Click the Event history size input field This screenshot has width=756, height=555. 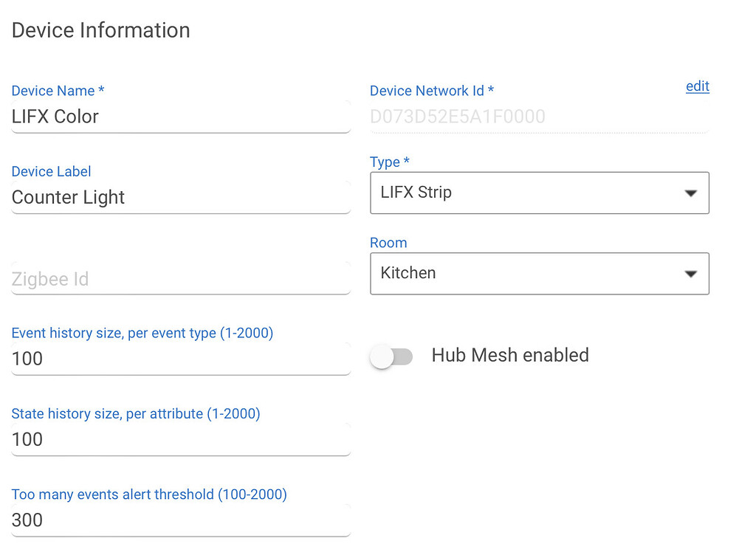(x=181, y=359)
